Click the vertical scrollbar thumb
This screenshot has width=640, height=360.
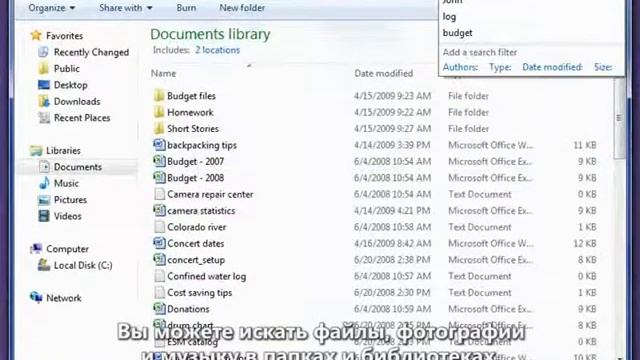(x=619, y=118)
